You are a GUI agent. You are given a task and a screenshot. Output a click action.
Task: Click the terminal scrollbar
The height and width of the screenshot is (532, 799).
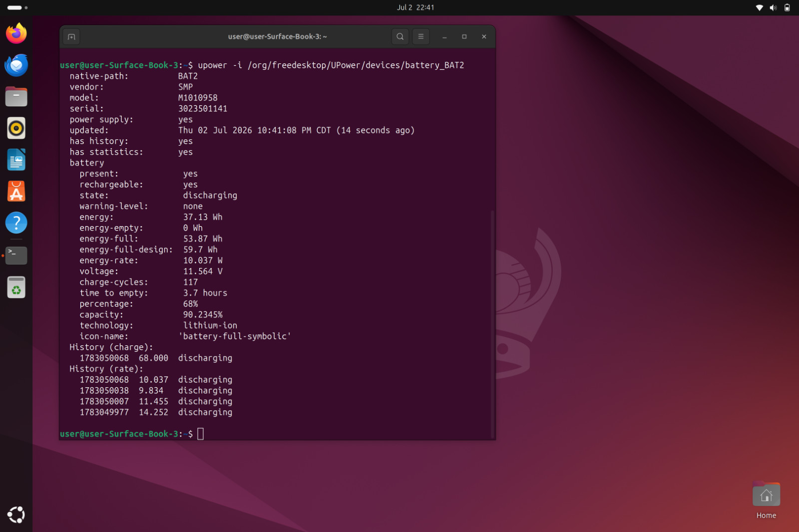click(x=492, y=323)
